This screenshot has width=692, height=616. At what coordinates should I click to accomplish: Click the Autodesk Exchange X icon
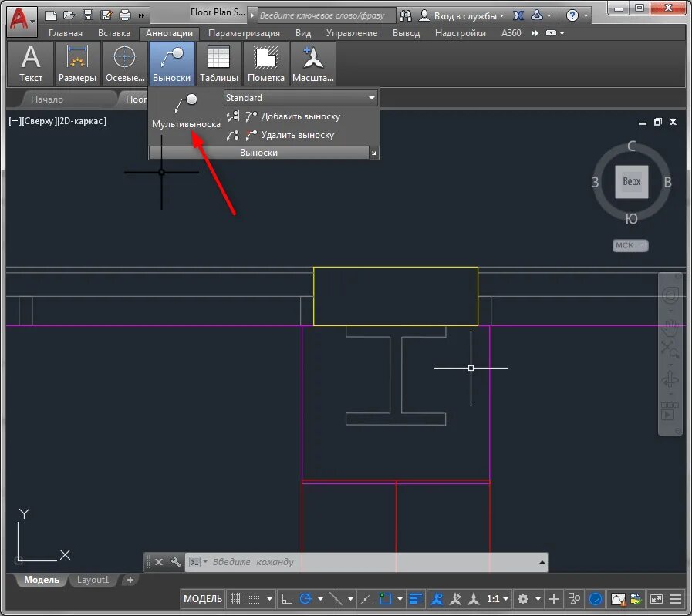(518, 16)
